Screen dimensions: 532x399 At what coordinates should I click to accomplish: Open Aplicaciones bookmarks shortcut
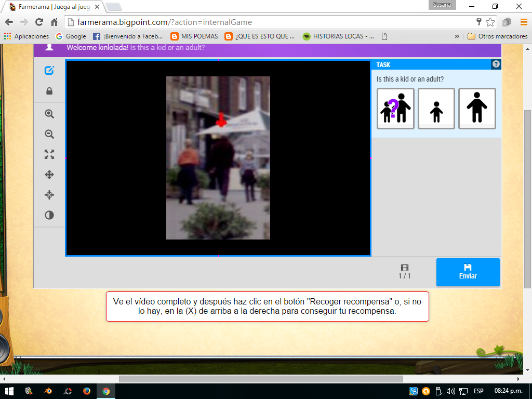26,36
